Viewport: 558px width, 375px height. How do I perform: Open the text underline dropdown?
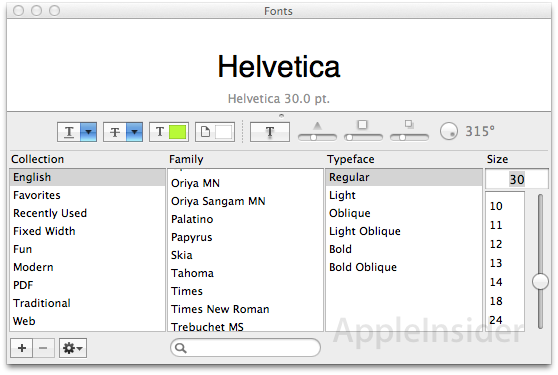[x=77, y=132]
